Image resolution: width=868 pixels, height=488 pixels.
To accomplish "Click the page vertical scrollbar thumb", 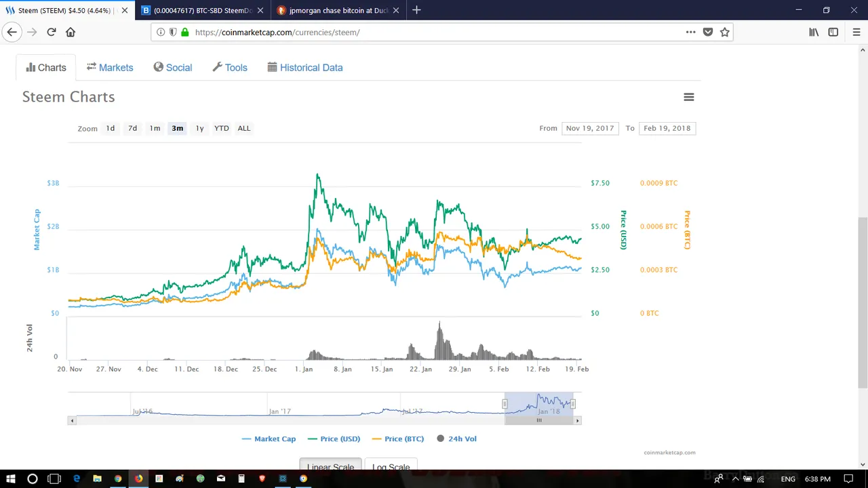I will coord(863,303).
